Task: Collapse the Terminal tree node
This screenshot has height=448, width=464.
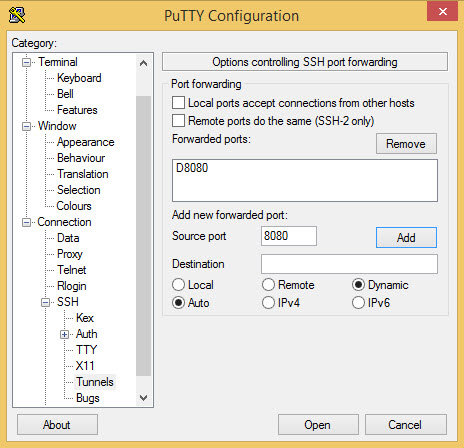Action: pos(26,62)
